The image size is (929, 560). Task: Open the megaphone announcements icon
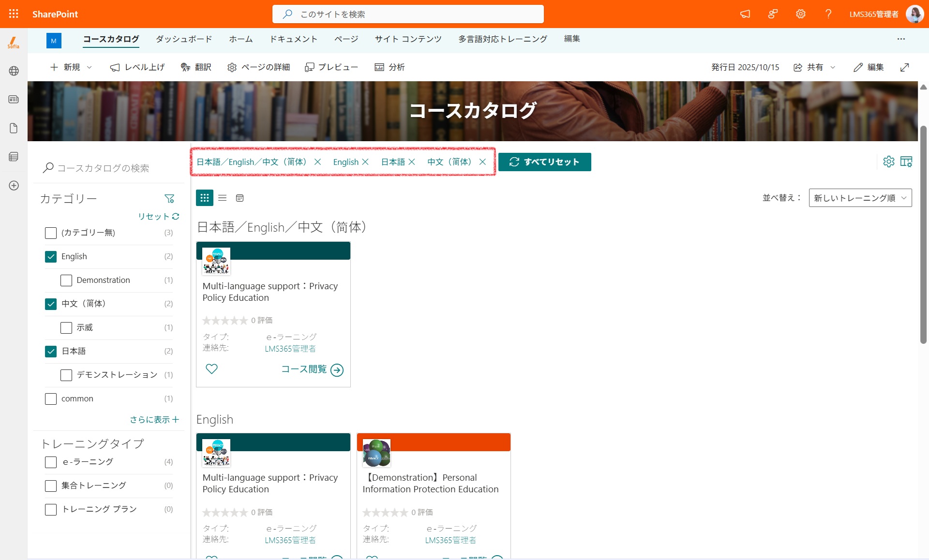tap(745, 14)
